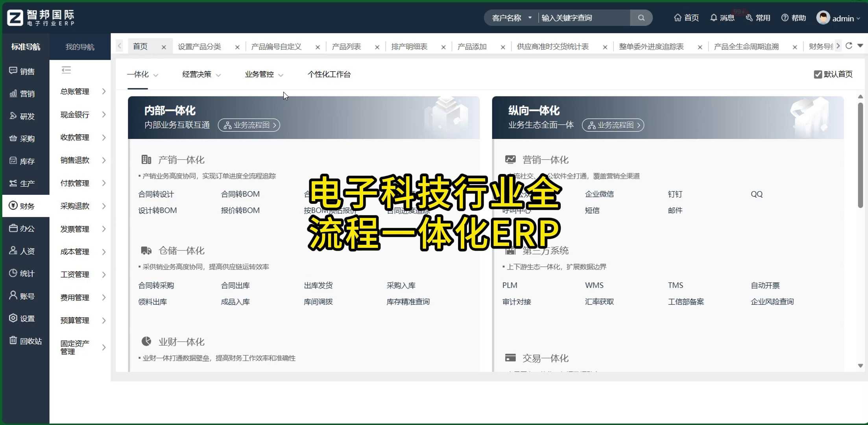Viewport: 868px width, 425px height.
Task: Switch to the 排产明细表 tab
Action: coord(409,47)
